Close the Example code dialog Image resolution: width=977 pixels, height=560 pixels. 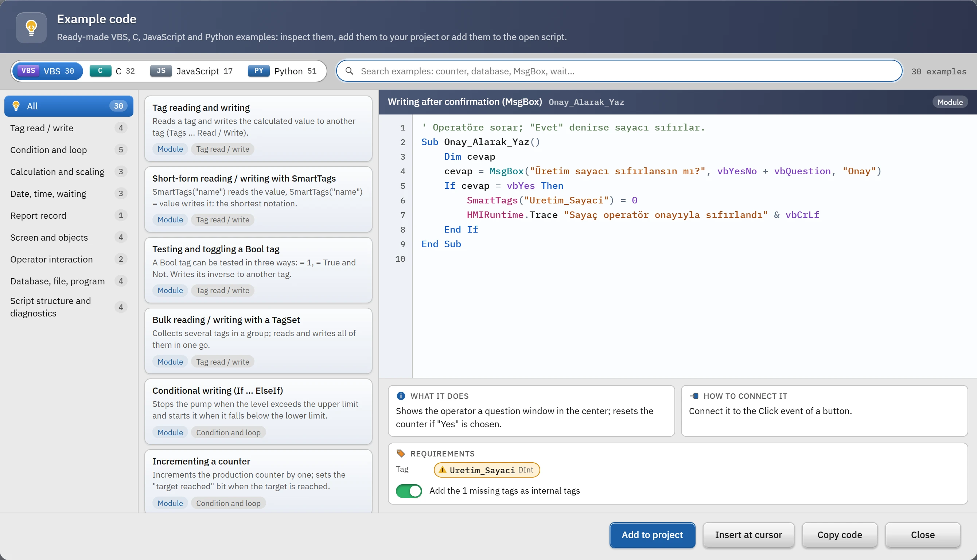click(x=922, y=534)
